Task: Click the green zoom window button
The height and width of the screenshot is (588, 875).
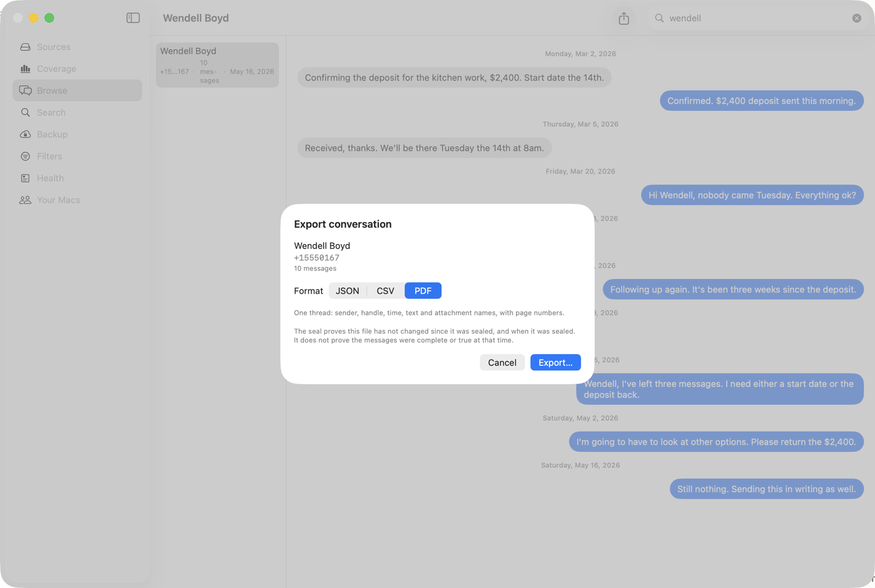Action: (49, 18)
